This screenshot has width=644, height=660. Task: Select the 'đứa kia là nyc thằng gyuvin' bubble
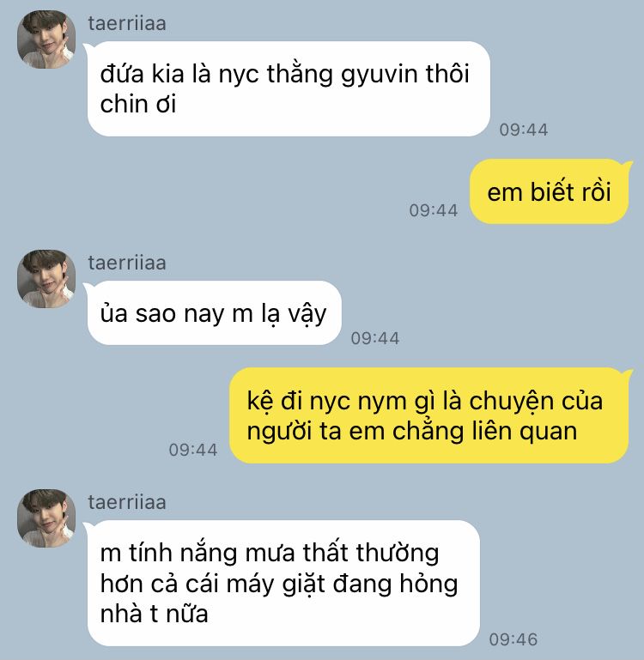(x=289, y=88)
